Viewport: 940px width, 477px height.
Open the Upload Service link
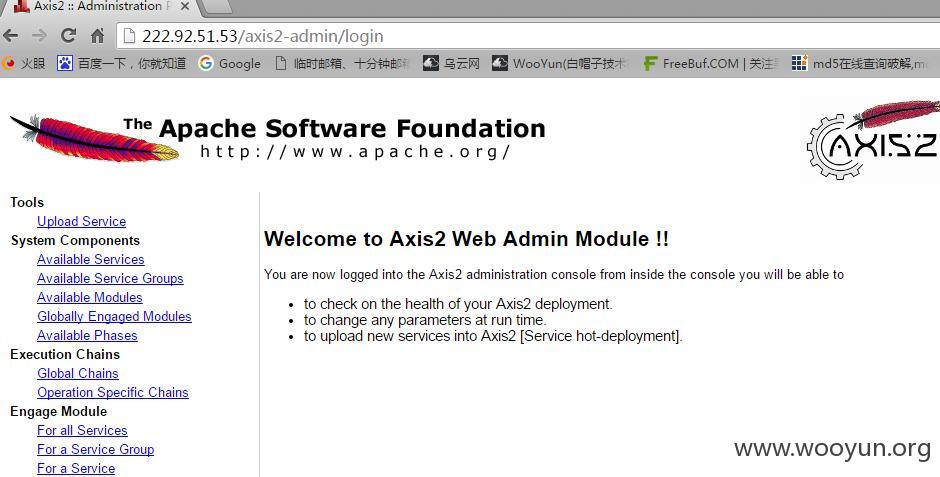tap(82, 221)
